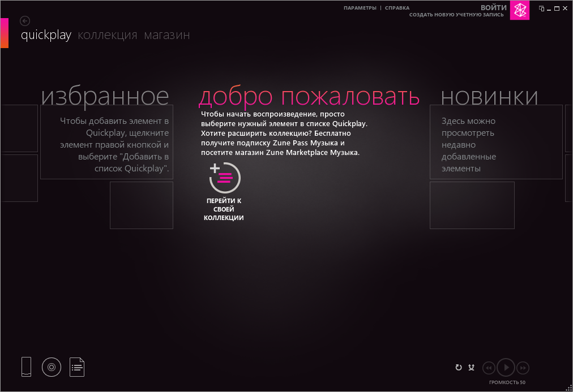Open the device icon at bottom
The width and height of the screenshot is (573, 392).
point(26,367)
